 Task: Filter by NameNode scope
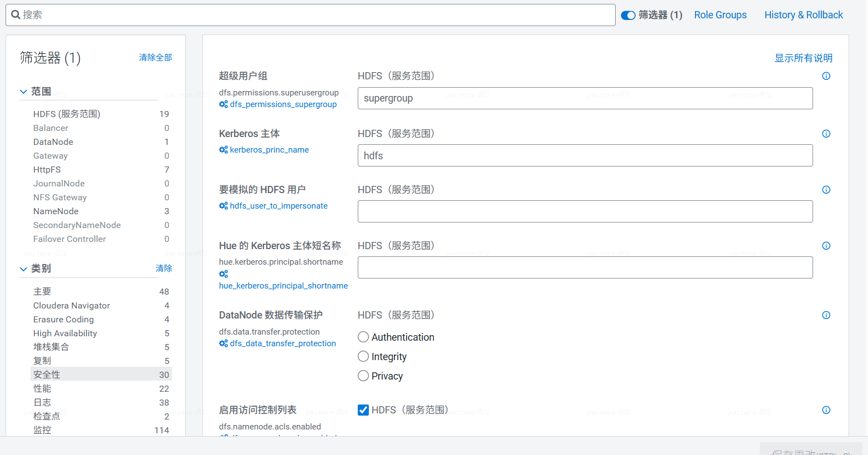click(56, 211)
